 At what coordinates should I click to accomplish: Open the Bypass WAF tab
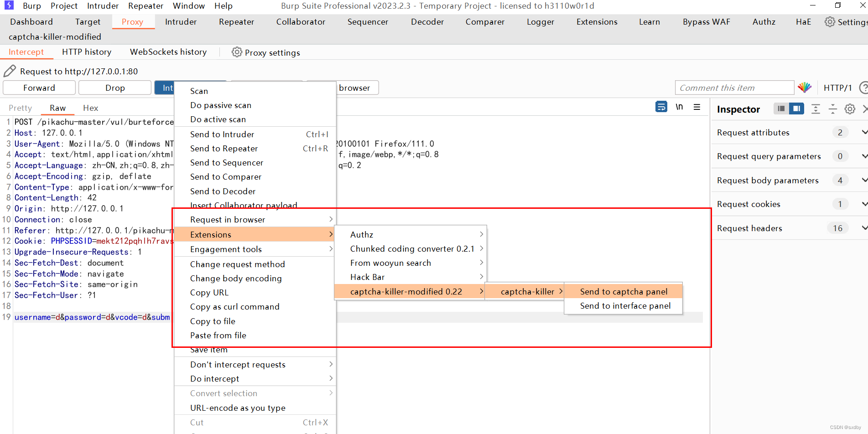tap(706, 21)
